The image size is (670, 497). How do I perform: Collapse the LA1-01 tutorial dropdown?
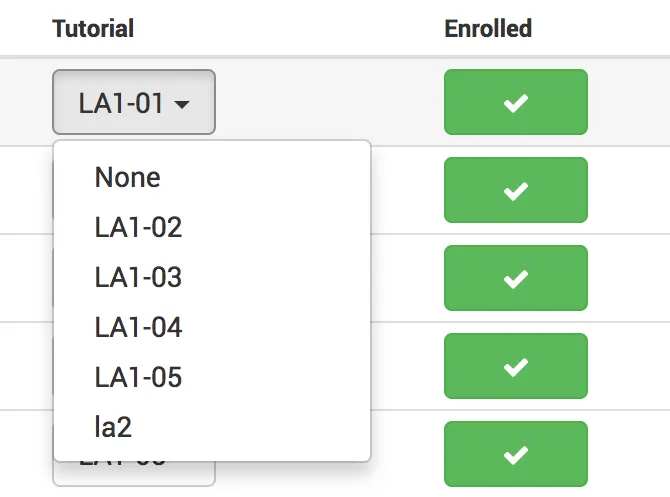tap(133, 102)
